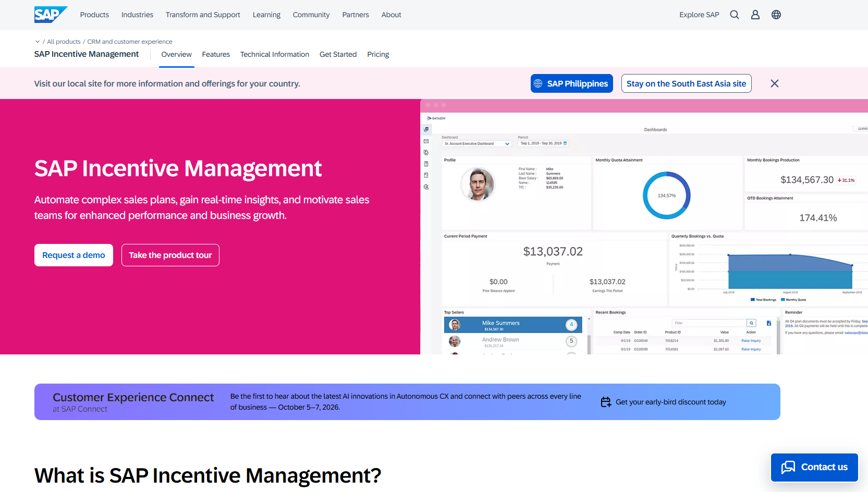Click the 'at SAP Connect' banner subtitle
Viewport: 868px width, 492px height.
coord(80,409)
